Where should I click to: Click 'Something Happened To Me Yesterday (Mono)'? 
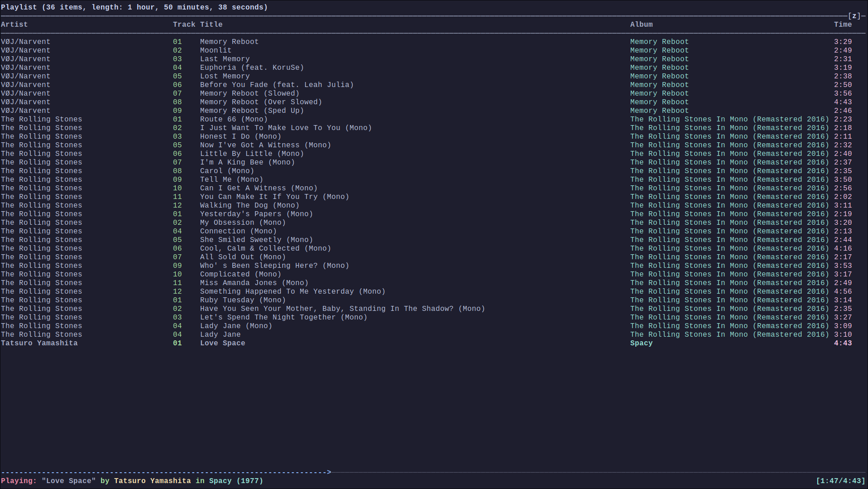pos(293,291)
